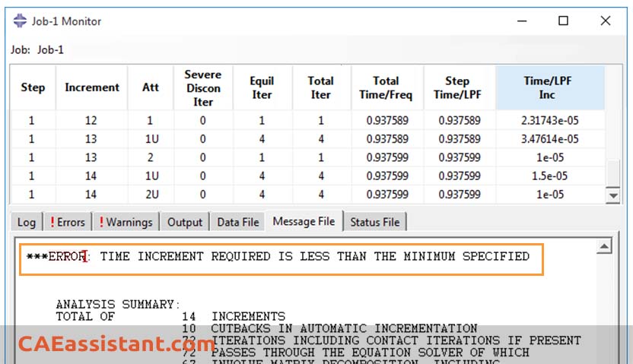Click the Severe Discon Iter column header
The width and height of the screenshot is (633, 364).
pos(202,88)
